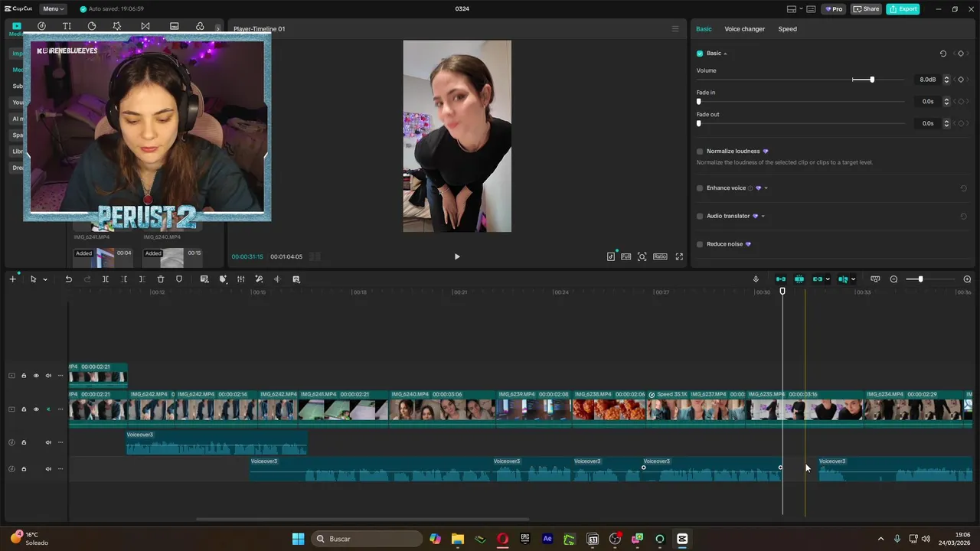Switch to the Voice changer tab
Viewport: 980px width, 551px height.
pyautogui.click(x=744, y=29)
